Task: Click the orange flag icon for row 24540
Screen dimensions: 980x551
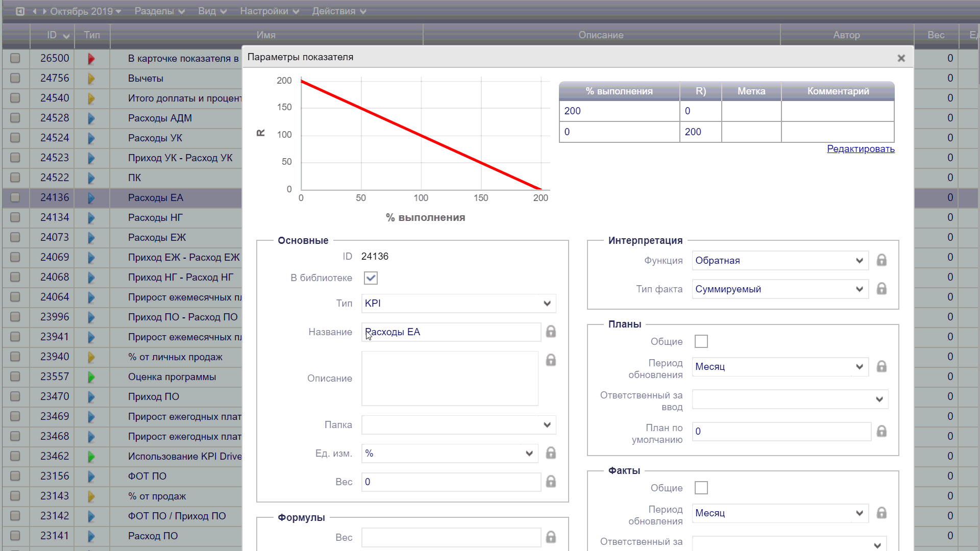Action: point(91,98)
